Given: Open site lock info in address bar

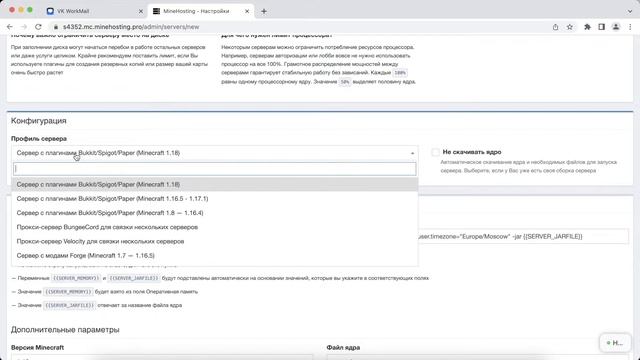Looking at the screenshot, I should (x=56, y=27).
